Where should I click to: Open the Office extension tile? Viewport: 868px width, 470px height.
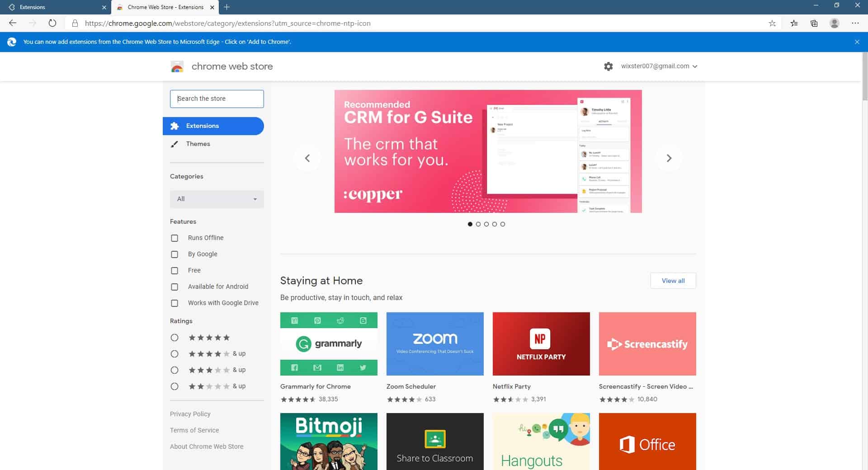click(647, 442)
